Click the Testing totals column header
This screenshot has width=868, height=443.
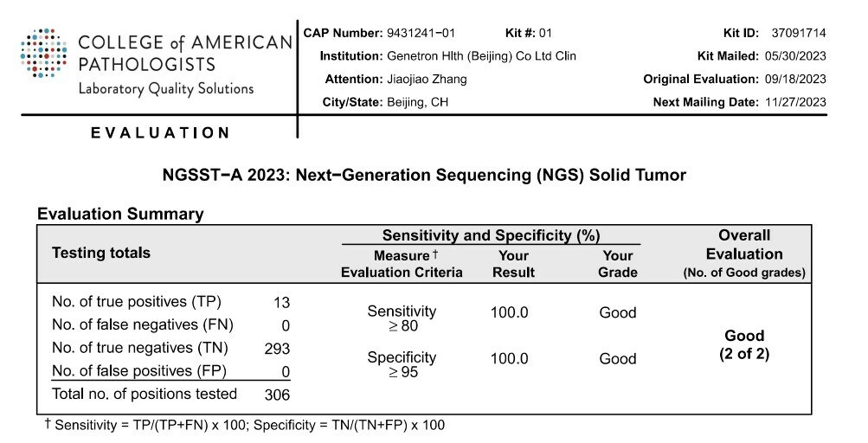click(101, 253)
